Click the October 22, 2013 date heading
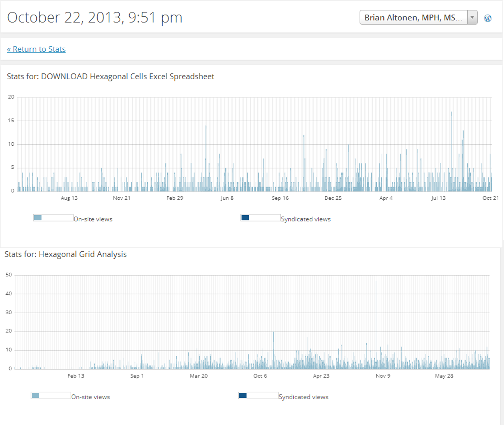This screenshot has width=504, height=425. (95, 17)
